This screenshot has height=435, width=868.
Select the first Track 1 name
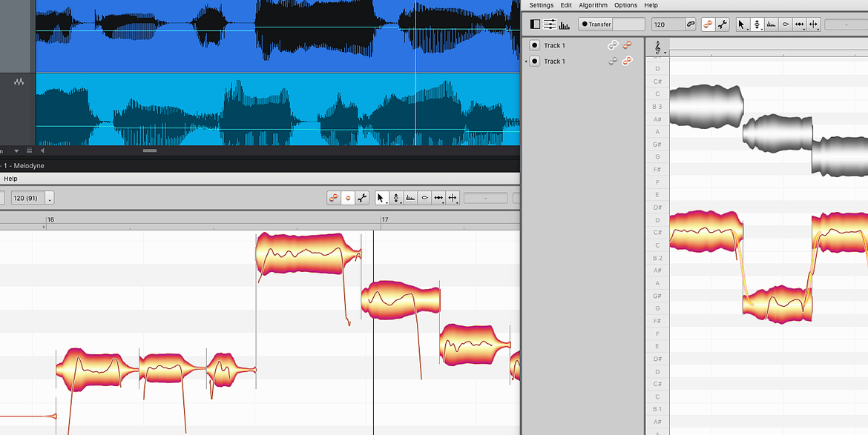click(x=555, y=45)
